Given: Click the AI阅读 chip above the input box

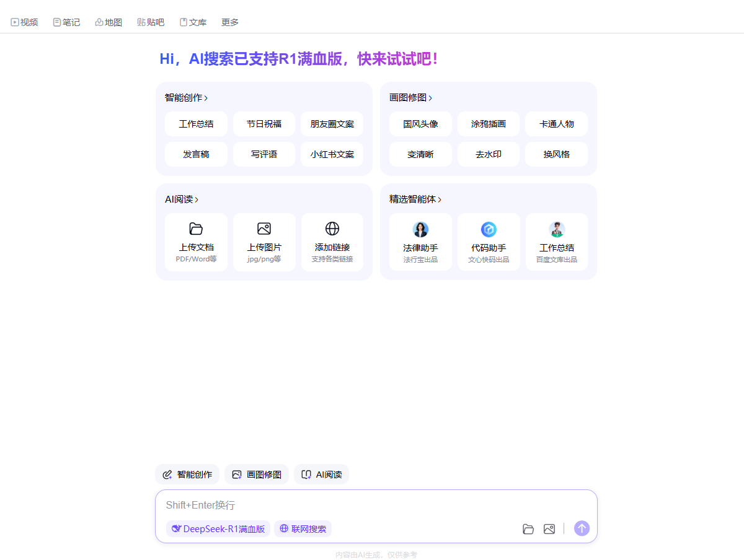Looking at the screenshot, I should tap(322, 475).
